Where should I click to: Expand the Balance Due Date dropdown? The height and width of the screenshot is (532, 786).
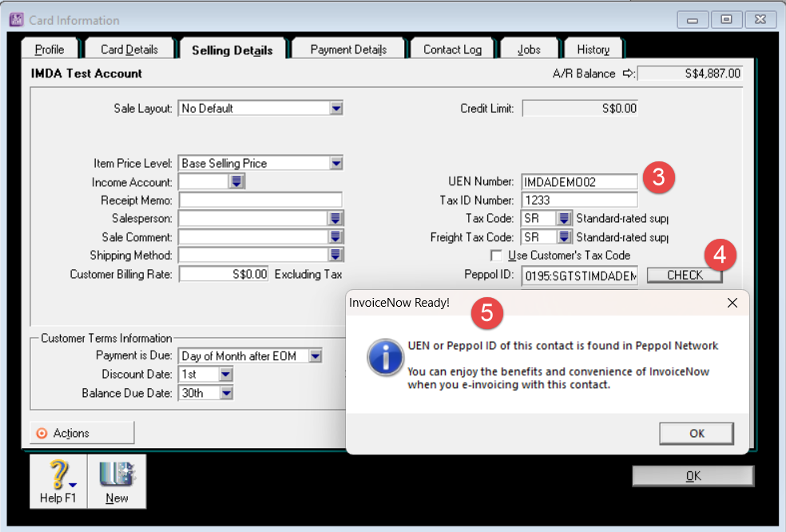coord(225,393)
